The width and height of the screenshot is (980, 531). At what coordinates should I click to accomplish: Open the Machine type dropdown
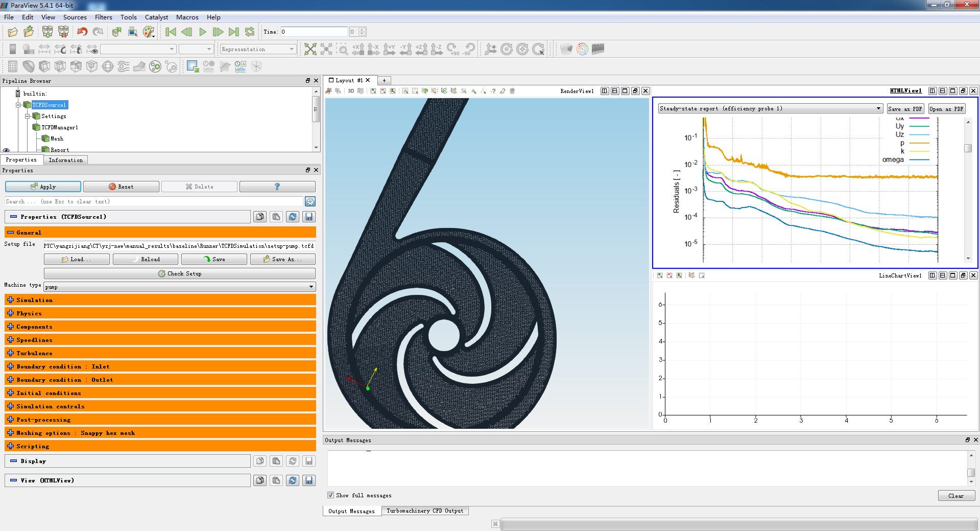click(x=179, y=287)
